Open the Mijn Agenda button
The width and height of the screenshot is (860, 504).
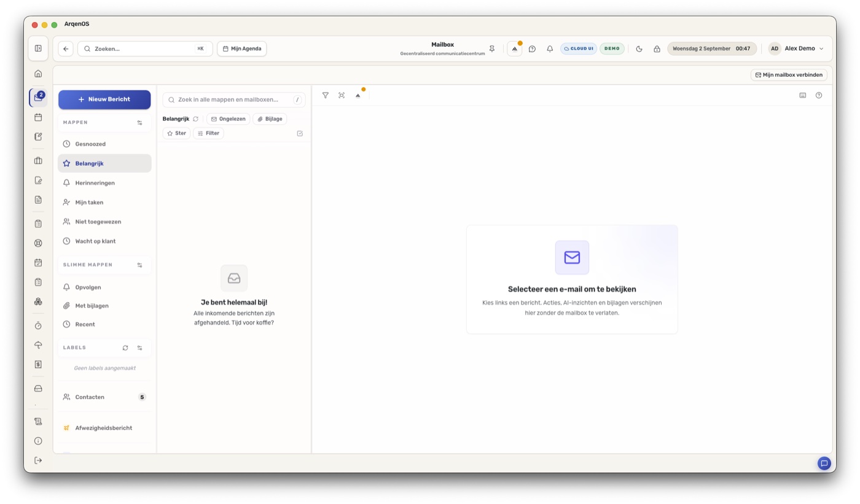click(x=242, y=48)
